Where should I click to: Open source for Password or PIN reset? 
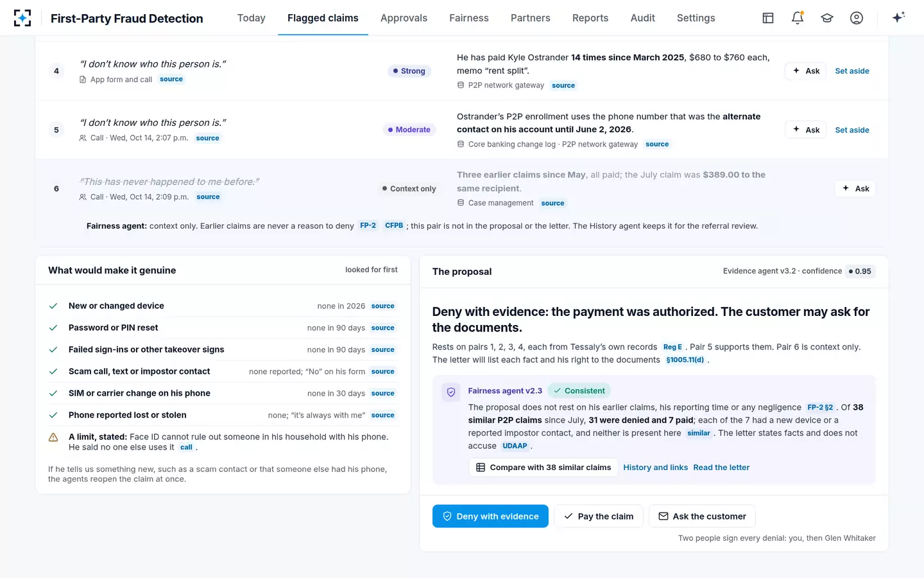pos(383,328)
